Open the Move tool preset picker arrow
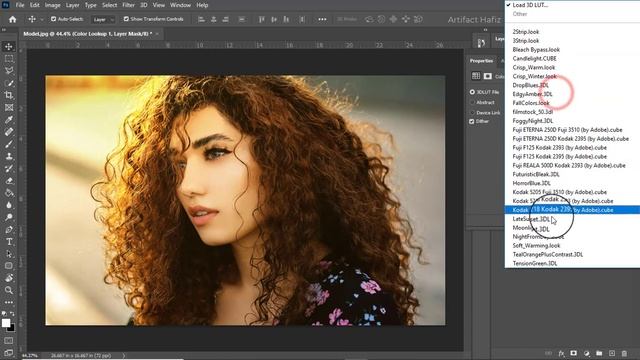The width and height of the screenshot is (640, 360). pyautogui.click(x=42, y=19)
